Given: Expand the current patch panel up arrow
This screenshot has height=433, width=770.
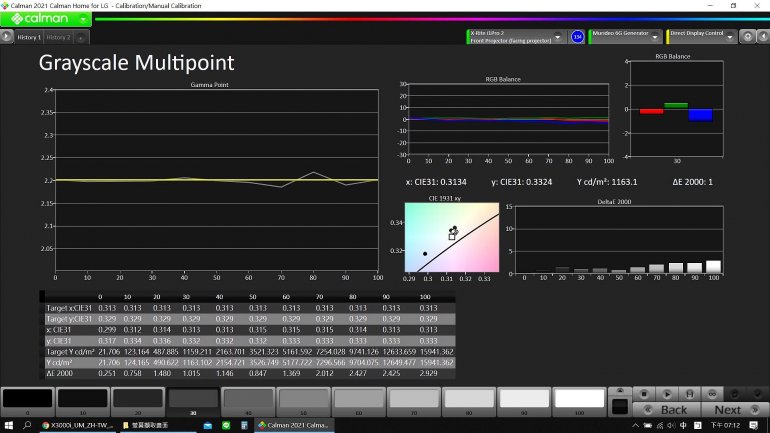Looking at the screenshot, I should pyautogui.click(x=620, y=391).
